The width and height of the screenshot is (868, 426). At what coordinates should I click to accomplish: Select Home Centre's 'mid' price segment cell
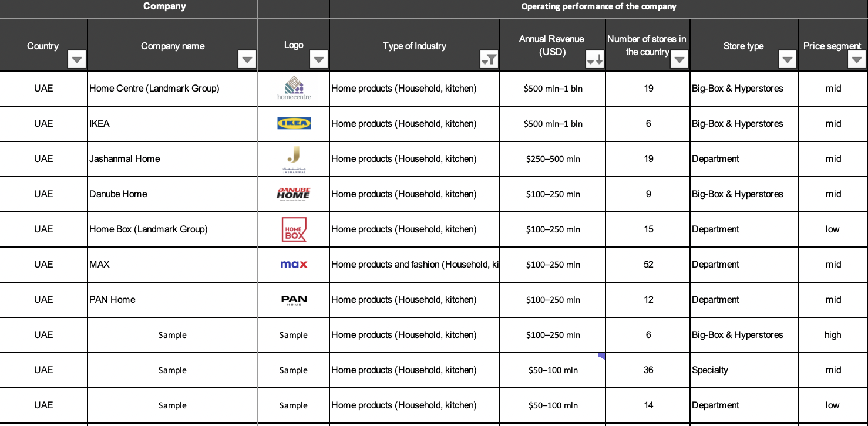click(x=833, y=89)
